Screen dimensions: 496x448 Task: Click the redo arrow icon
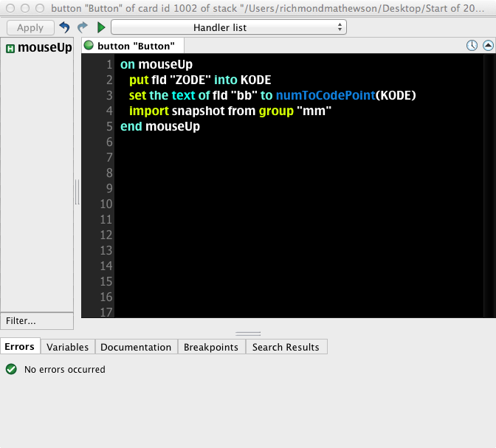pos(83,27)
